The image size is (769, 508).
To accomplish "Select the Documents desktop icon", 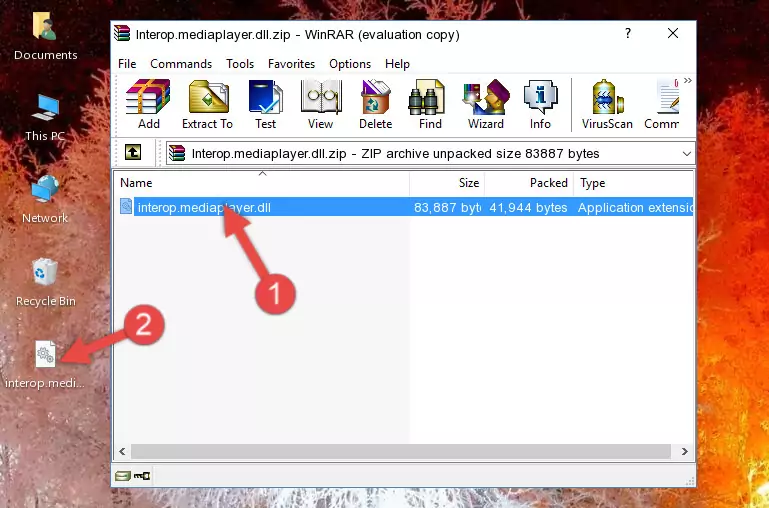I will tap(45, 37).
